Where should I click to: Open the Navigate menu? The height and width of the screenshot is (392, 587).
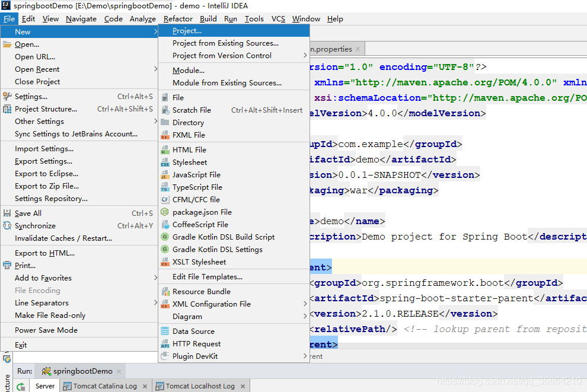pos(81,19)
